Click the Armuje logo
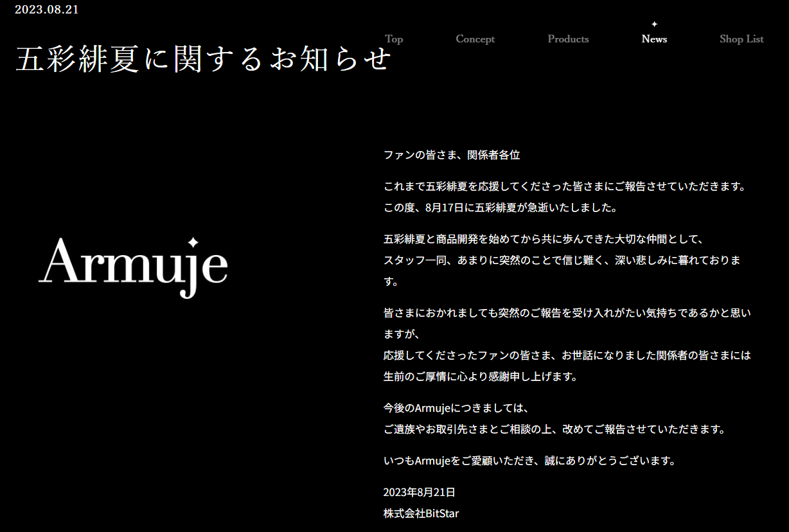 point(135,266)
